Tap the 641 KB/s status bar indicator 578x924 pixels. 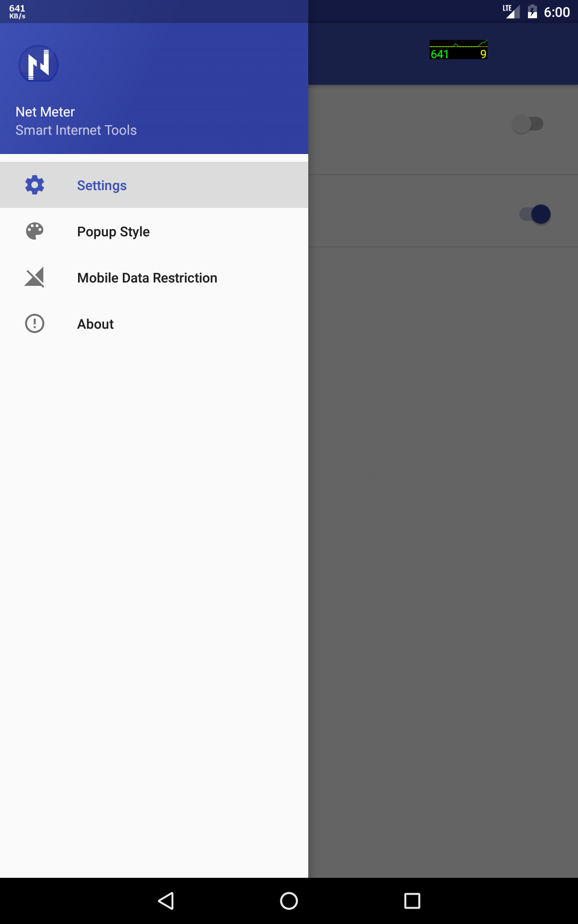click(x=17, y=12)
